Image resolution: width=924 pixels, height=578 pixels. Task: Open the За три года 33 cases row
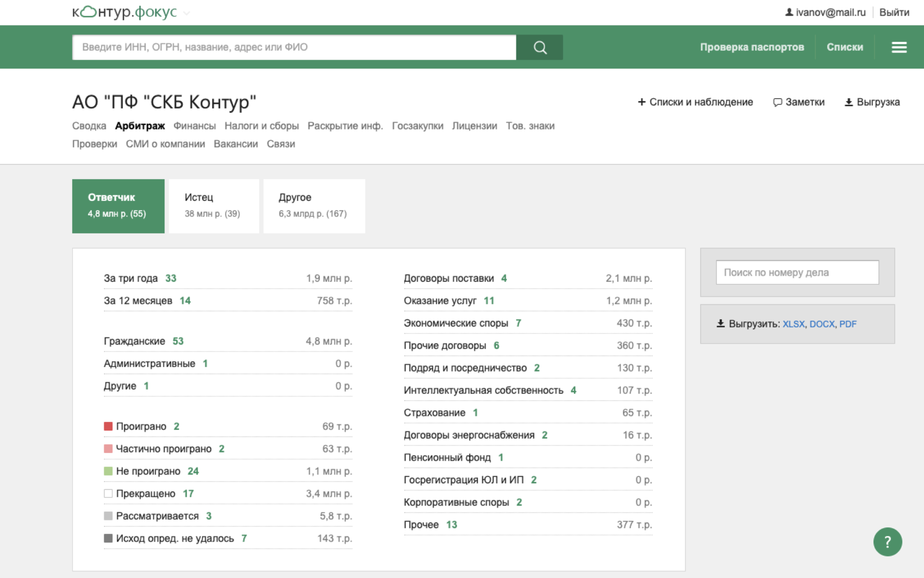228,278
